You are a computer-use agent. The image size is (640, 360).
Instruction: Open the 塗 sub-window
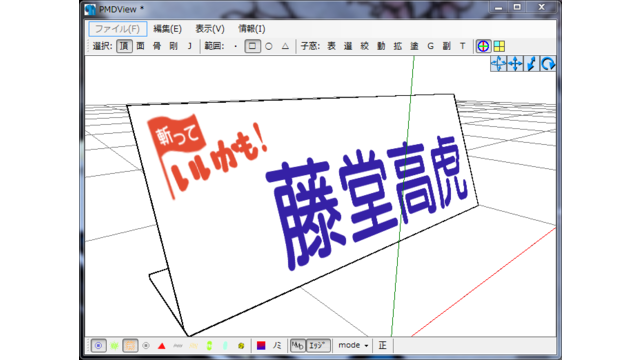[414, 46]
